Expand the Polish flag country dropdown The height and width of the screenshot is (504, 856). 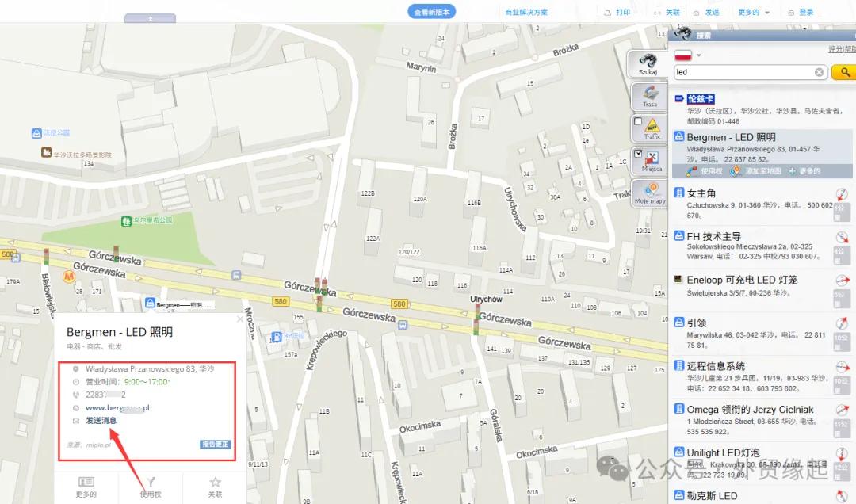coord(699,55)
